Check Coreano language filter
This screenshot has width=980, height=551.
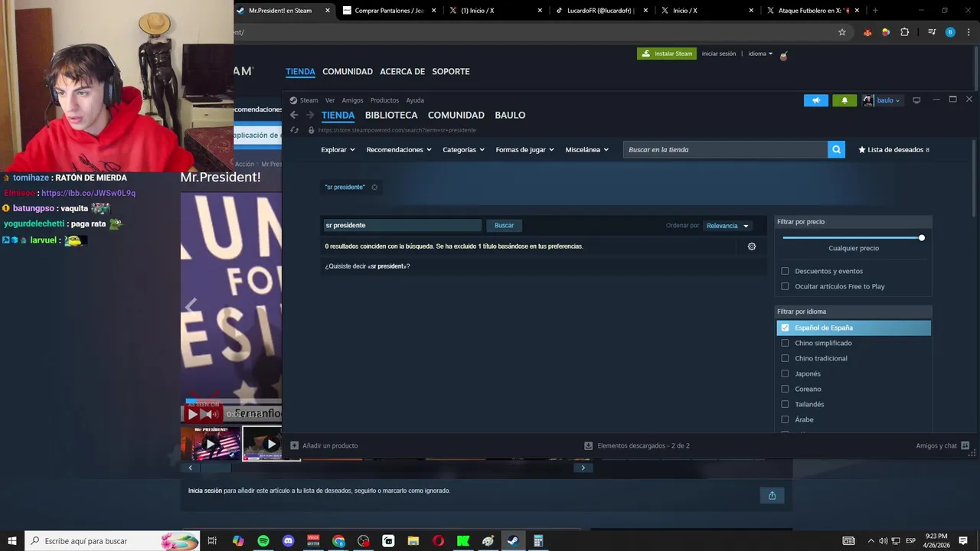coord(785,389)
